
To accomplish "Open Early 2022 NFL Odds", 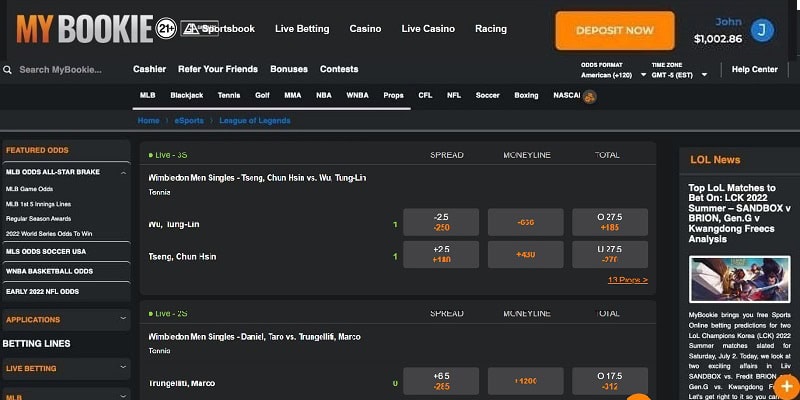I will click(x=42, y=292).
